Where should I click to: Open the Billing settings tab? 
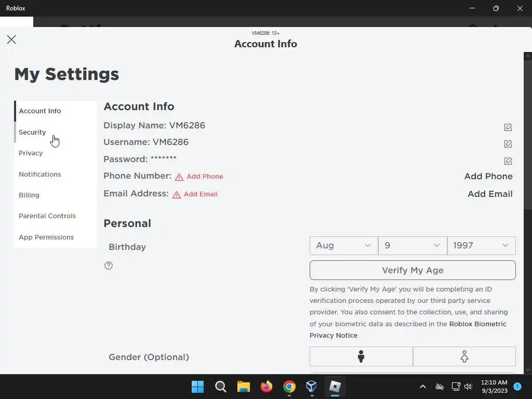(55, 195)
